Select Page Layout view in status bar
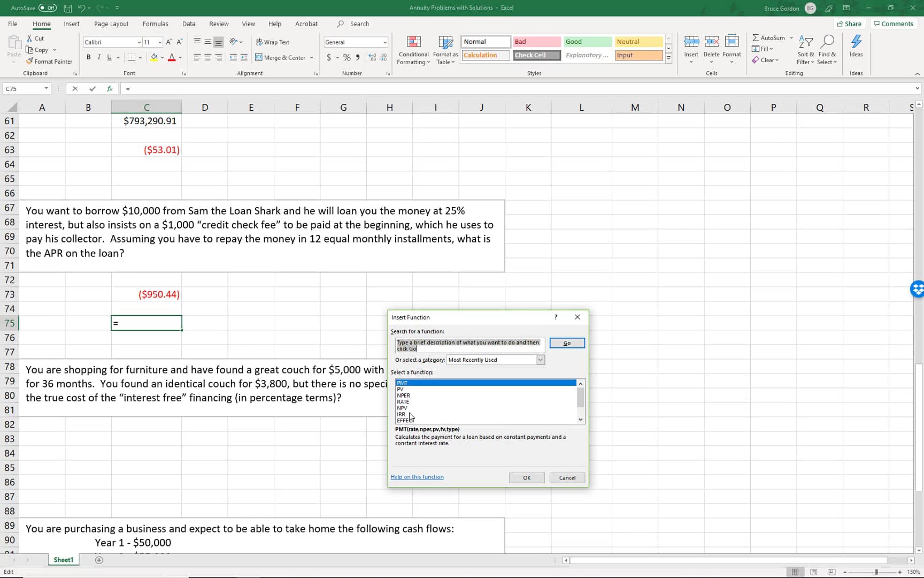Image resolution: width=924 pixels, height=578 pixels. click(813, 572)
